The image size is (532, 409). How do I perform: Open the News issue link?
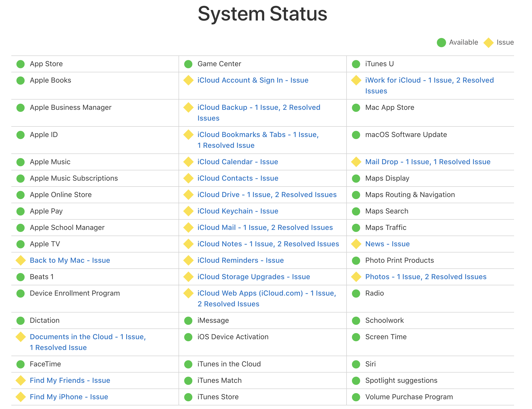387,244
